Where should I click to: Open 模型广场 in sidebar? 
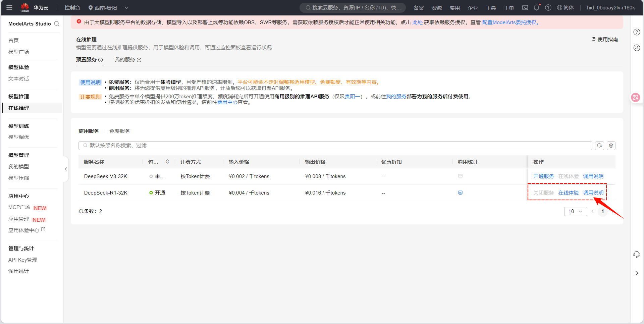click(x=19, y=52)
